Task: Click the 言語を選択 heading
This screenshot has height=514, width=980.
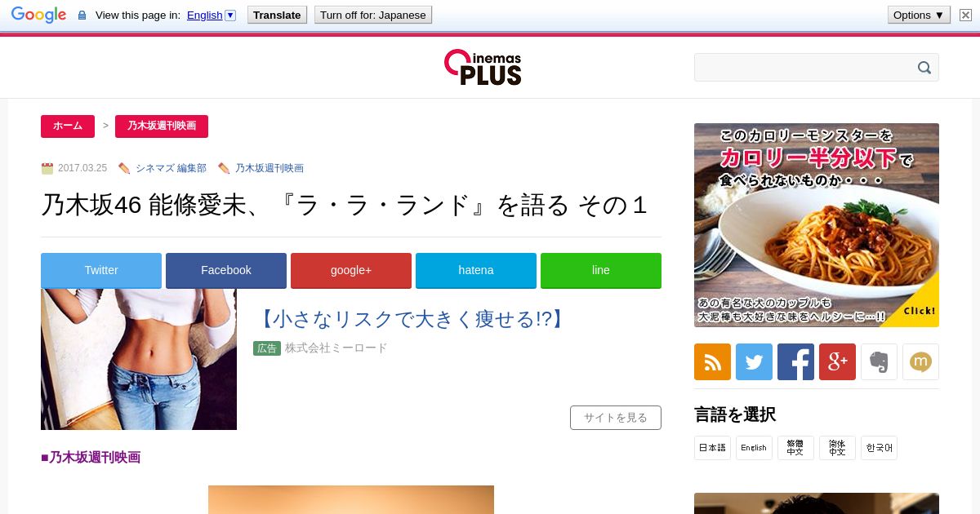Action: (x=735, y=414)
